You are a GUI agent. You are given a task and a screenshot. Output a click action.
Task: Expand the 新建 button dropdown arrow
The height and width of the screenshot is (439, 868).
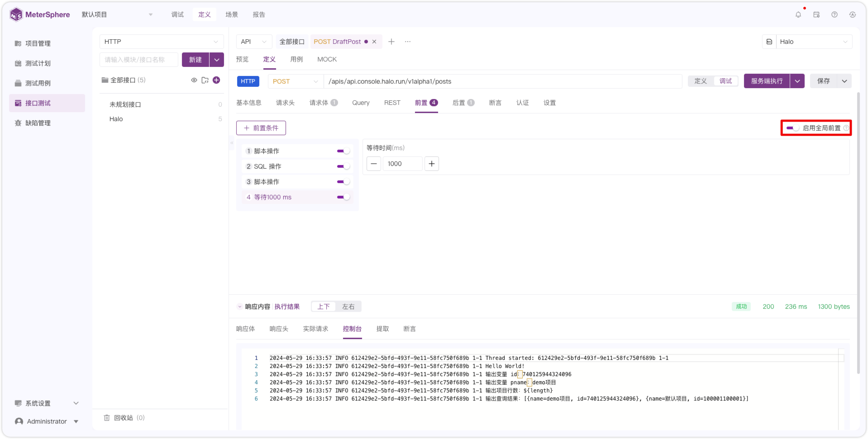click(x=217, y=60)
